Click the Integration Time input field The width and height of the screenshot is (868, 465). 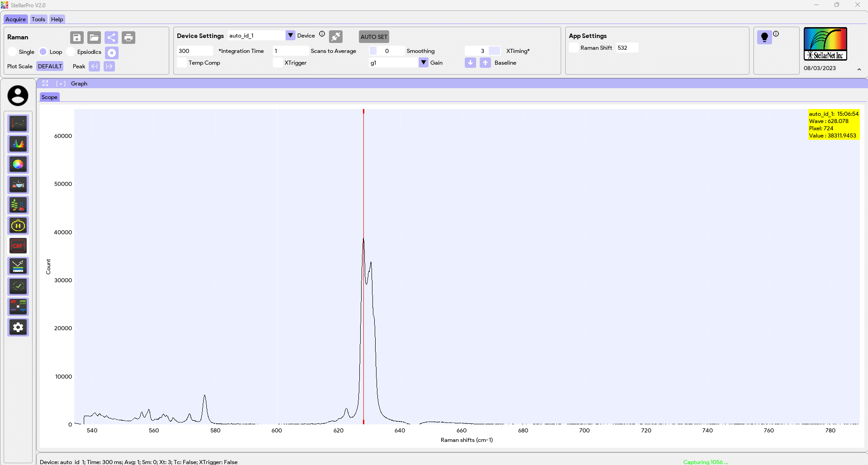[195, 51]
